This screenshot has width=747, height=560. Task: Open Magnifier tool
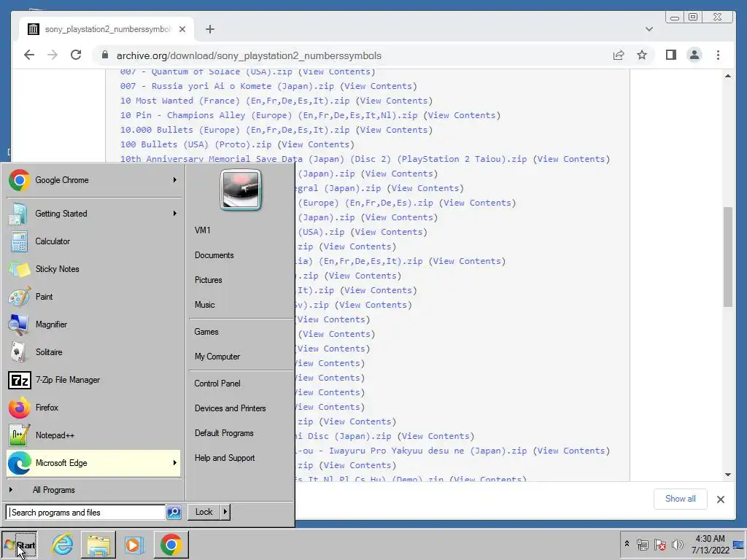93,324
